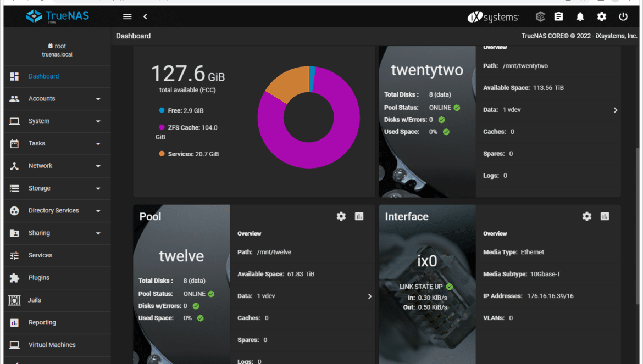Open the Jails menu item
Screen dimensions: 643x364
pos(35,300)
